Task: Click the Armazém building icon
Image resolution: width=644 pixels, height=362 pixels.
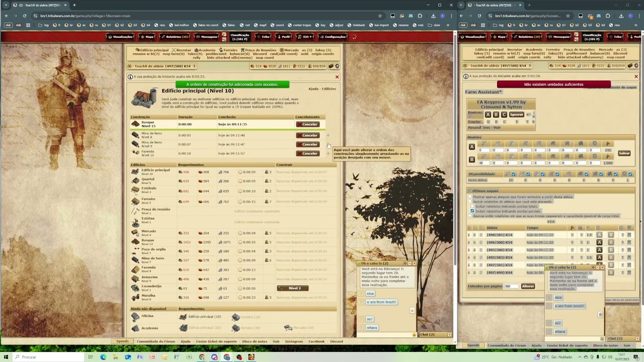Action: tap(135, 279)
